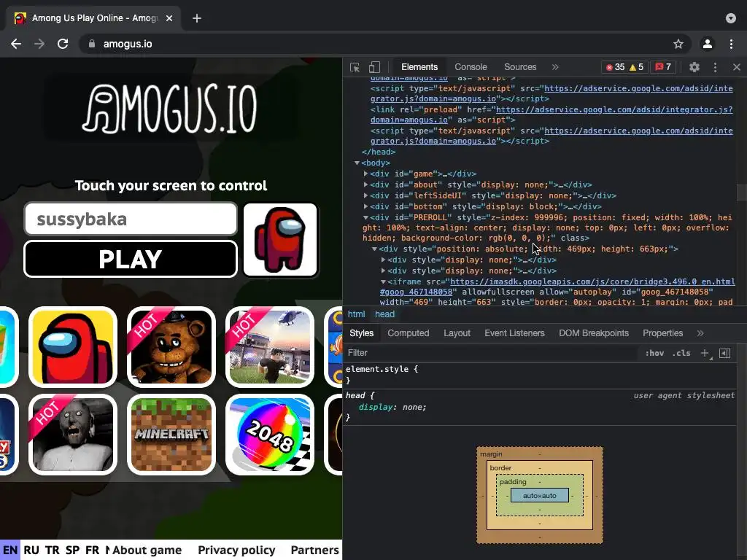Screen dimensions: 747x560
Task: Click the site lock icon
Action: coord(91,44)
